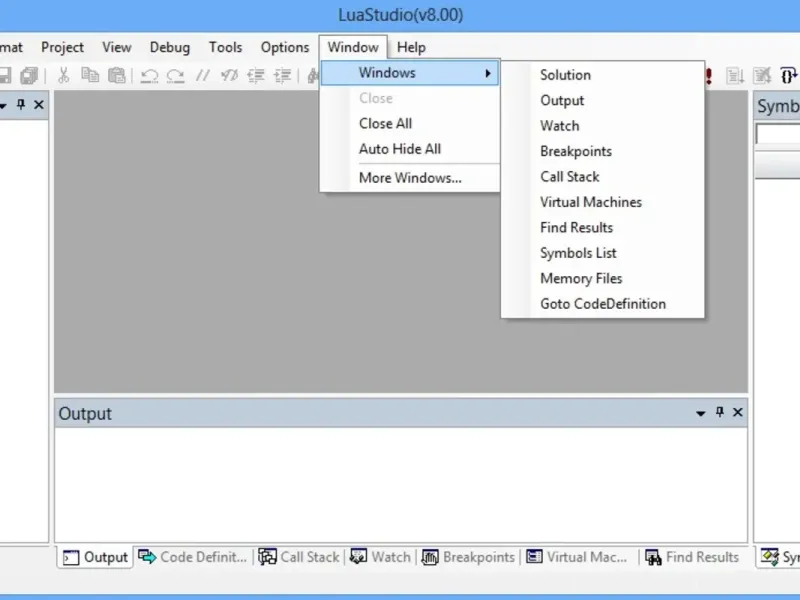Screen dimensions: 800x600
Task: Open the Debug menu
Action: [x=170, y=47]
